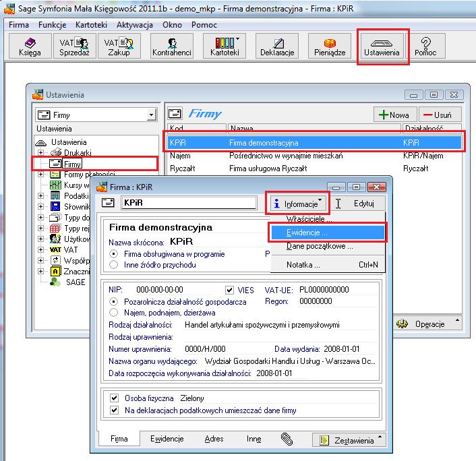This screenshot has width=476, height=461.
Task: Select Najem company row
Action: click(314, 156)
